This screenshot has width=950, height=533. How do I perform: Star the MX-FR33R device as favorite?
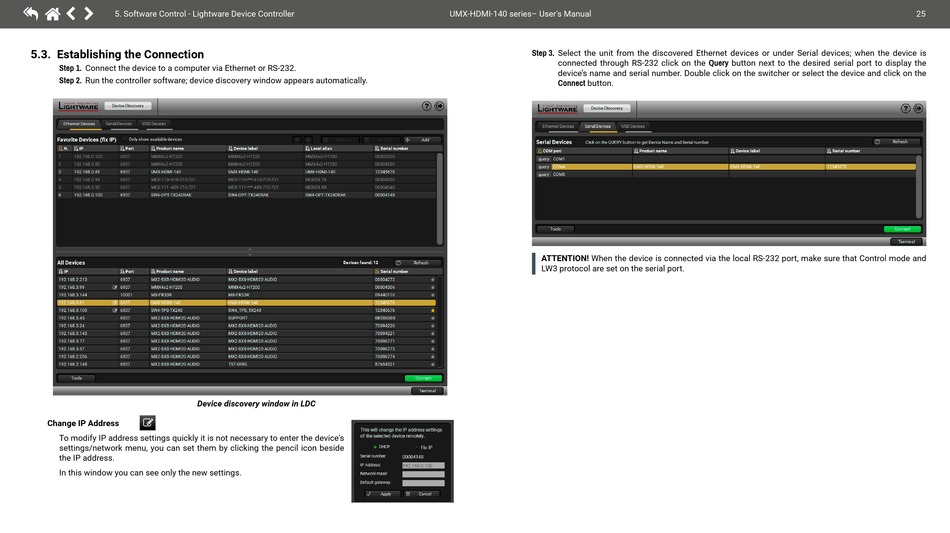point(433,295)
